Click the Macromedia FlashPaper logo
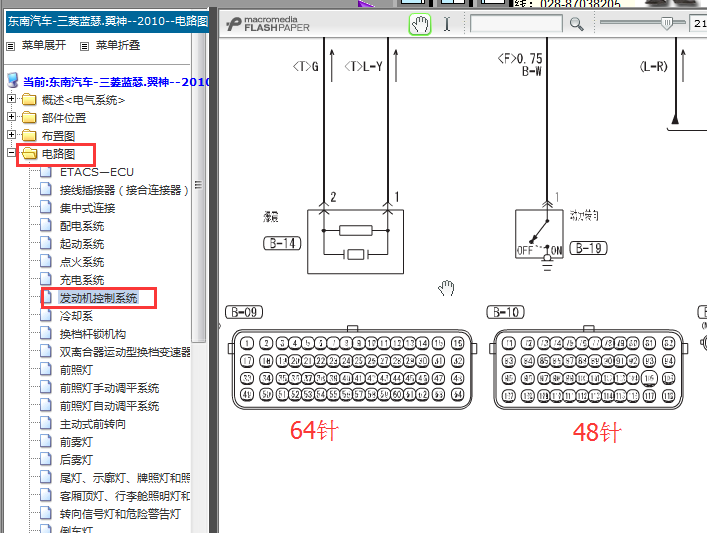Screen dimensions: 707x533 (268, 23)
